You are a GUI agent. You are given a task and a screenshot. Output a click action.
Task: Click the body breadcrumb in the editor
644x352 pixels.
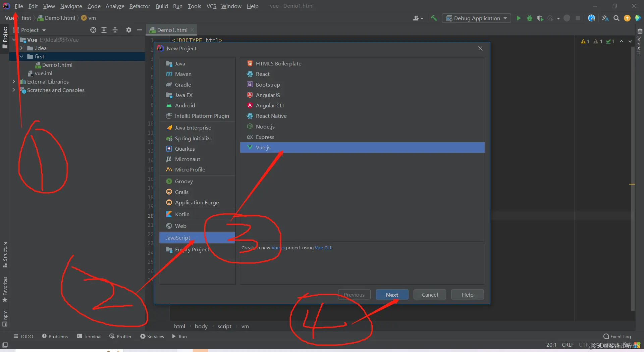[x=201, y=326]
